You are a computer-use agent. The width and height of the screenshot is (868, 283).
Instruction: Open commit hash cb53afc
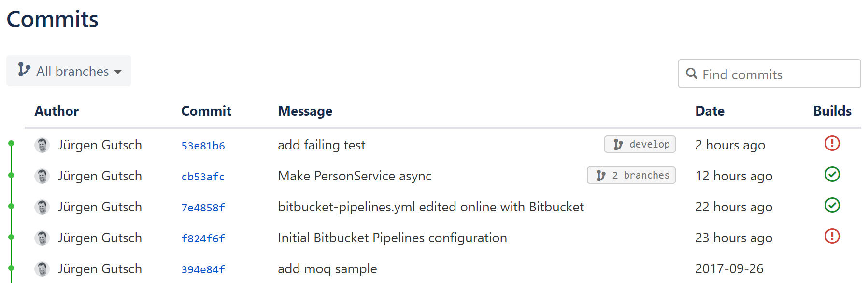(x=203, y=177)
